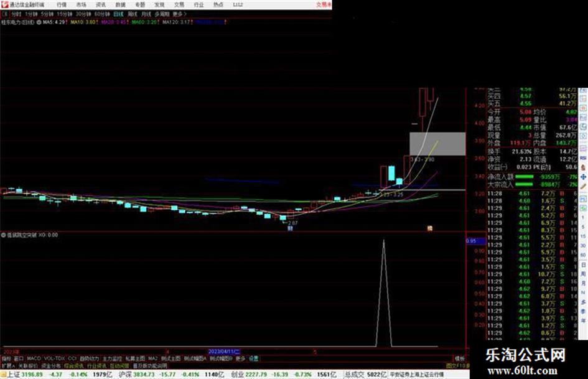The image size is (588, 379).
Task: Click the round icon beside the sub-indicator name
Action: (x=3, y=235)
